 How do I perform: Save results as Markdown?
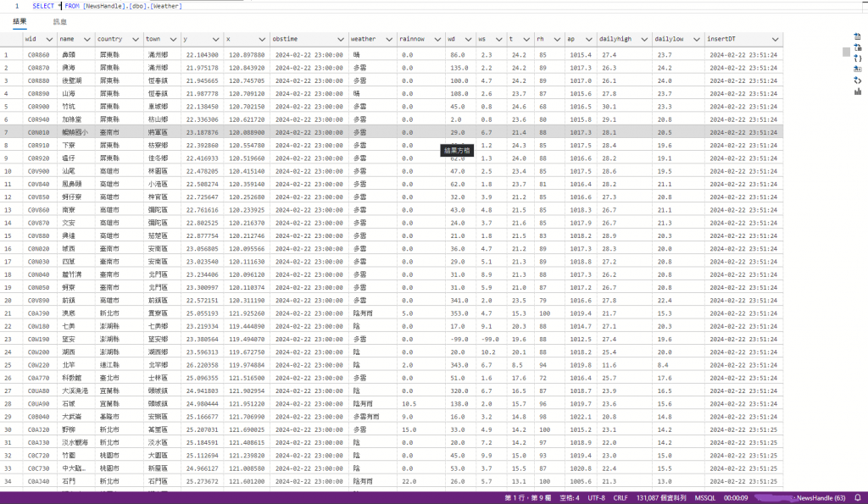pyautogui.click(x=858, y=69)
